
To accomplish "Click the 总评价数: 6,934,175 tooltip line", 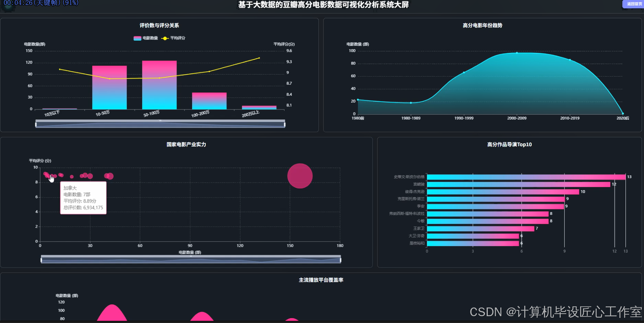I will tap(83, 208).
